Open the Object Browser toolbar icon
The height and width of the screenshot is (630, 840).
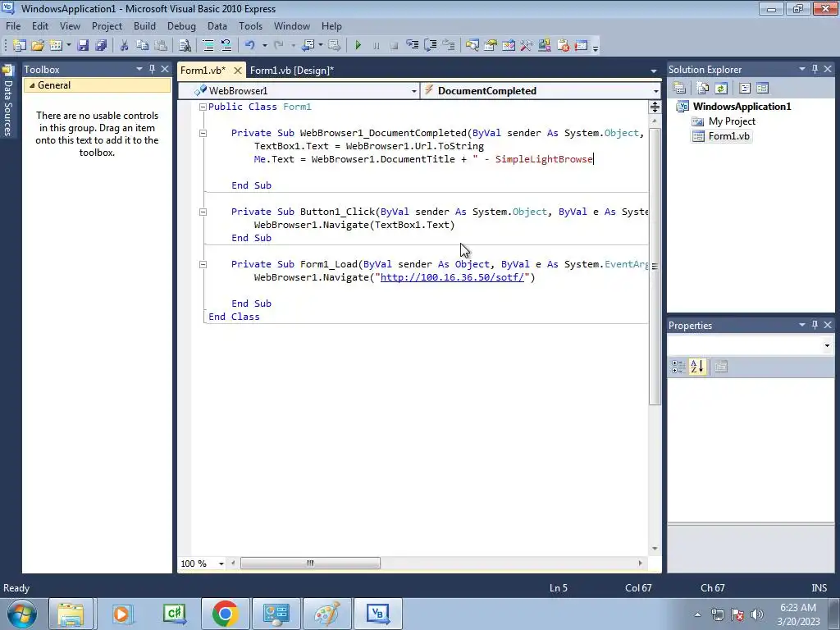[509, 46]
